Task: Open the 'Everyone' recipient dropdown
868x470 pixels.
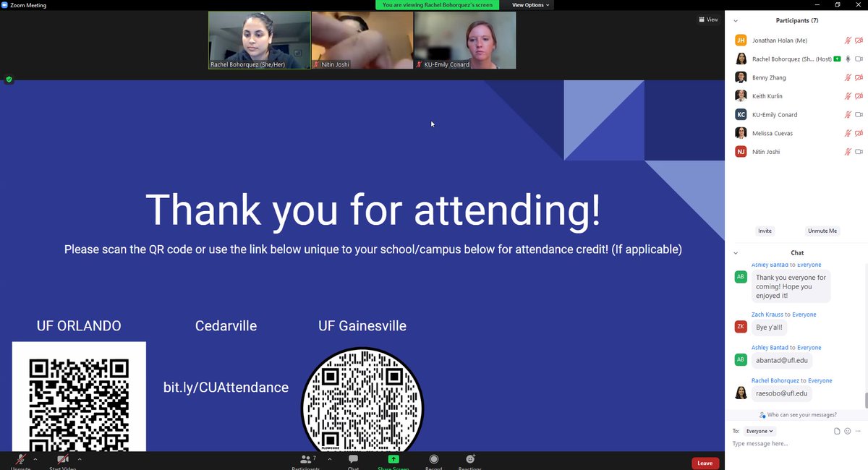Action: pyautogui.click(x=759, y=431)
